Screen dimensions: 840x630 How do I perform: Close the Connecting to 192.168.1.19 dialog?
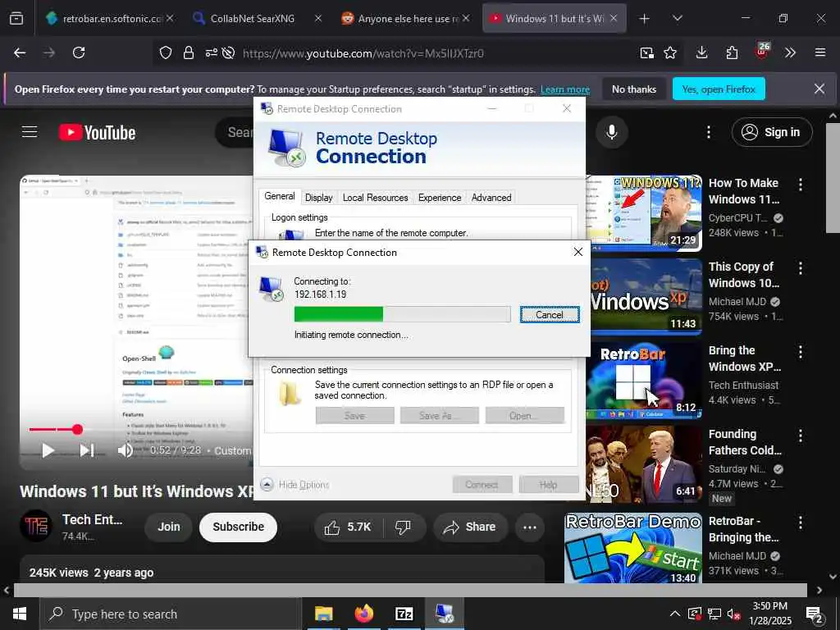[x=577, y=252]
